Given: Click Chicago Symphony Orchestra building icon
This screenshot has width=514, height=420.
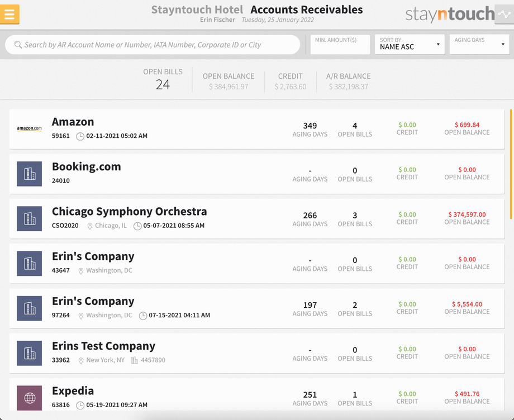Looking at the screenshot, I should pos(29,218).
